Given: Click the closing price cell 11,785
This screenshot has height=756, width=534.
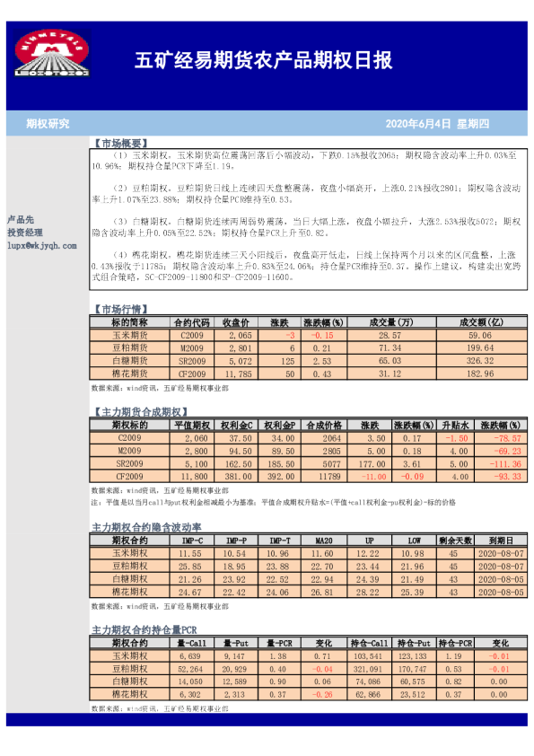Looking at the screenshot, I should (236, 374).
